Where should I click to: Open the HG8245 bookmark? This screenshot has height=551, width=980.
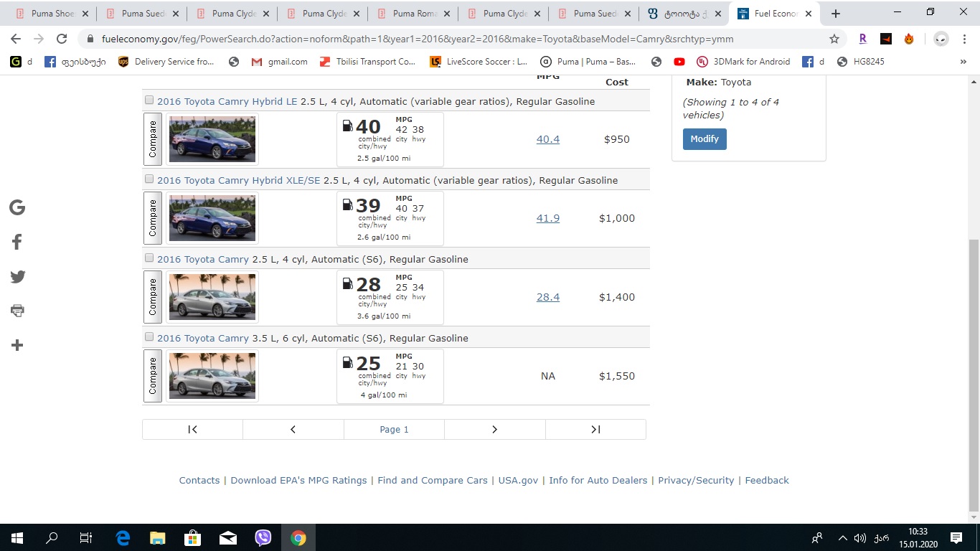click(860, 62)
